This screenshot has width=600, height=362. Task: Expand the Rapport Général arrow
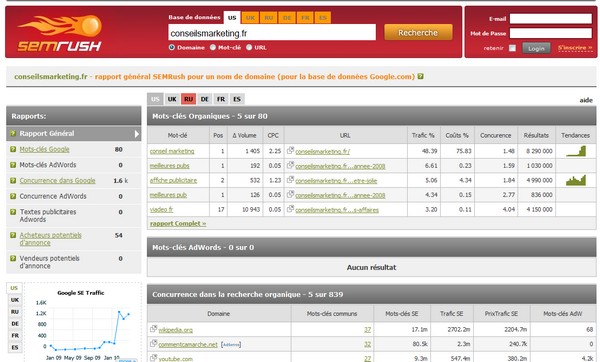coord(137,134)
